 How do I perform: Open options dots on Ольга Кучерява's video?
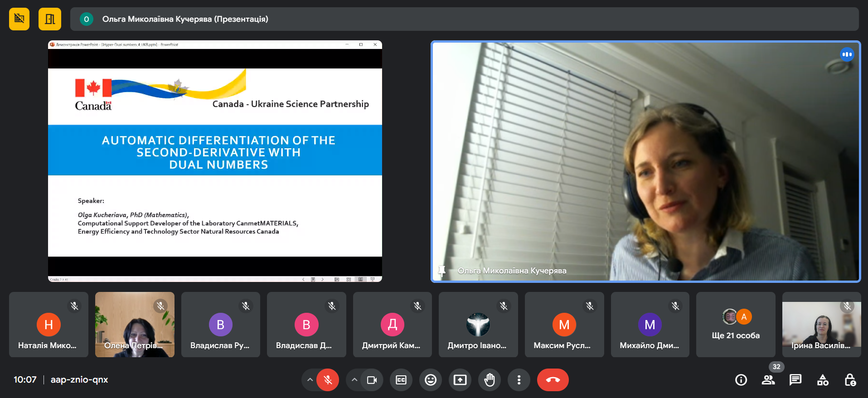point(847,54)
